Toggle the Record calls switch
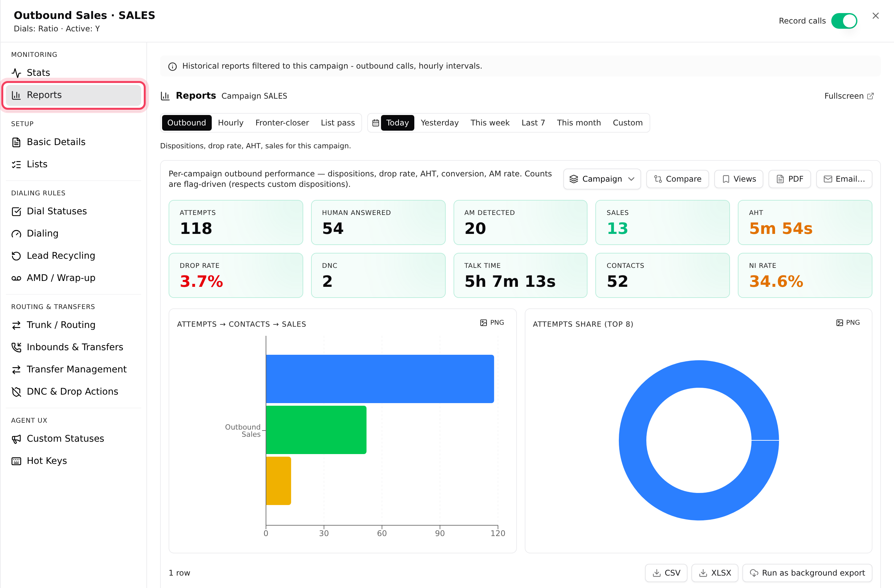The height and width of the screenshot is (588, 894). (x=844, y=21)
